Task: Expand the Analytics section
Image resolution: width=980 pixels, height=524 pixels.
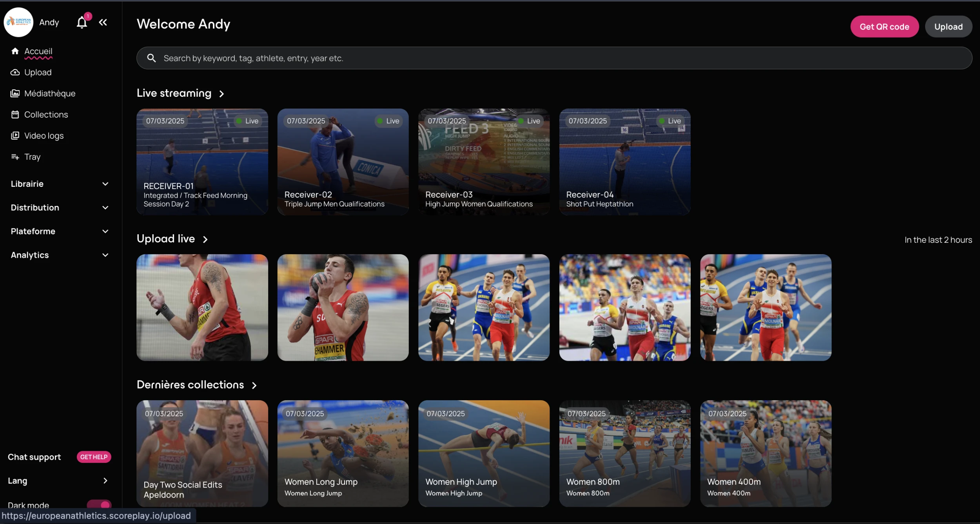Action: [x=105, y=255]
